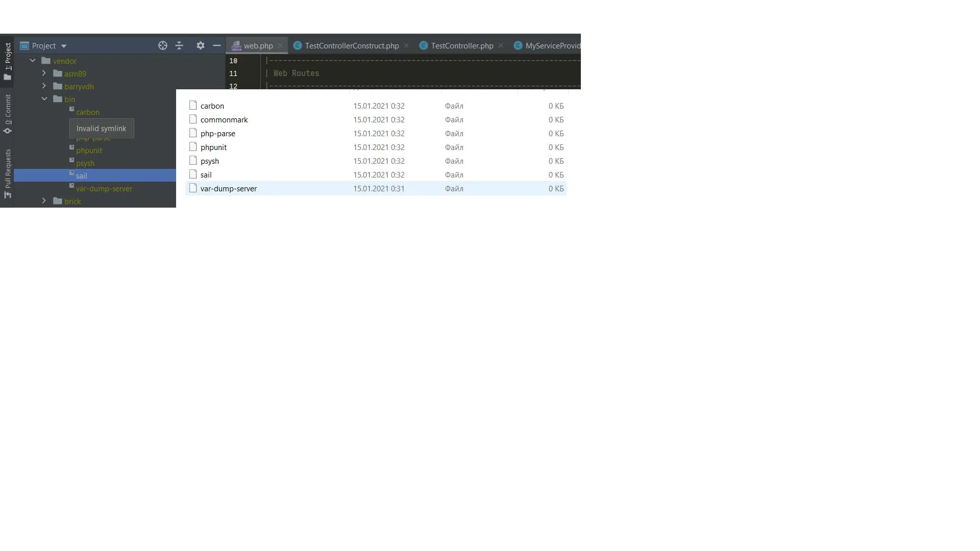Click the Select Opened File crosshair icon
The width and height of the screenshot is (980, 551).
click(162, 45)
